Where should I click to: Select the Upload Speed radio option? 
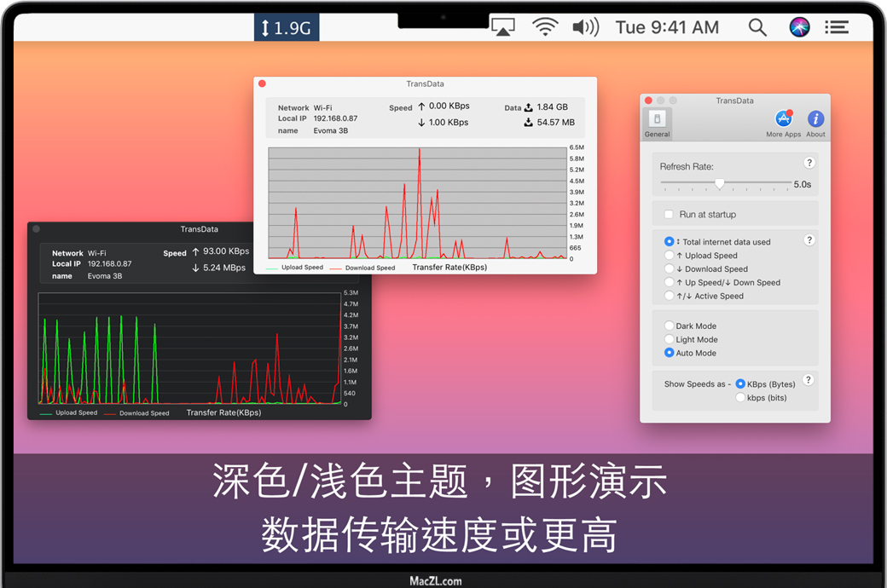pos(670,255)
